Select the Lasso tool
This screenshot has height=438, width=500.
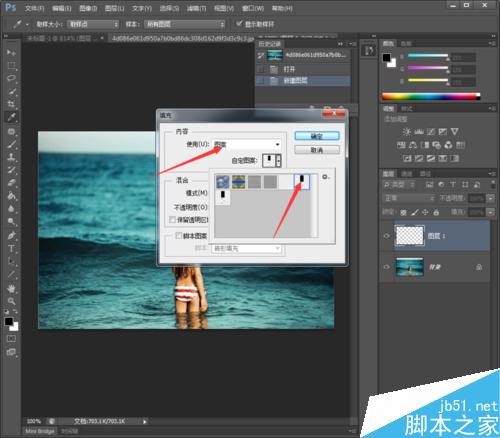11,78
